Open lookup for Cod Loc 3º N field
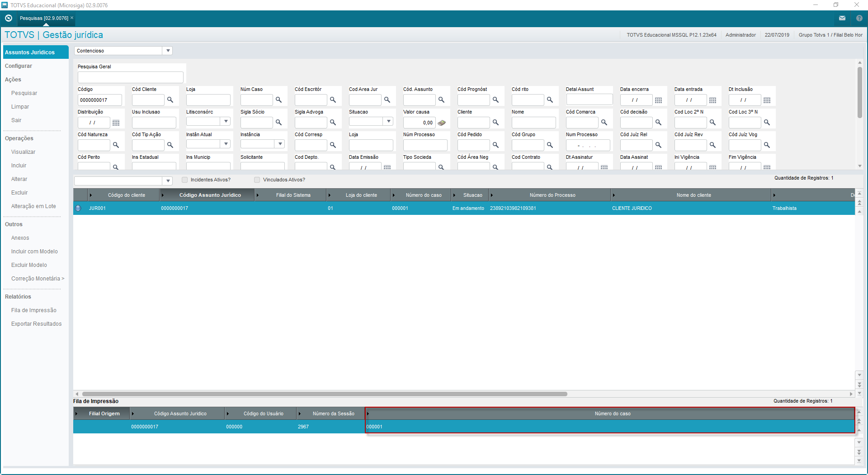868x475 pixels. pyautogui.click(x=767, y=123)
